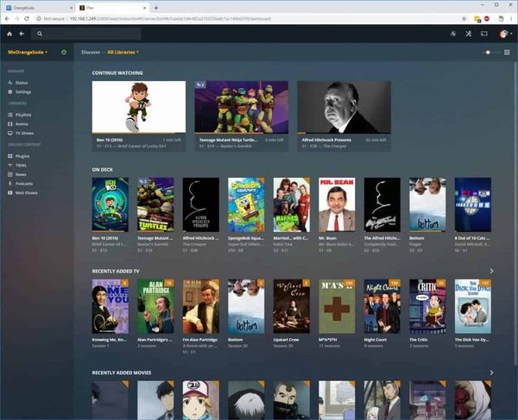The width and height of the screenshot is (518, 420).
Task: Open The Critic poster
Action: [x=427, y=306]
